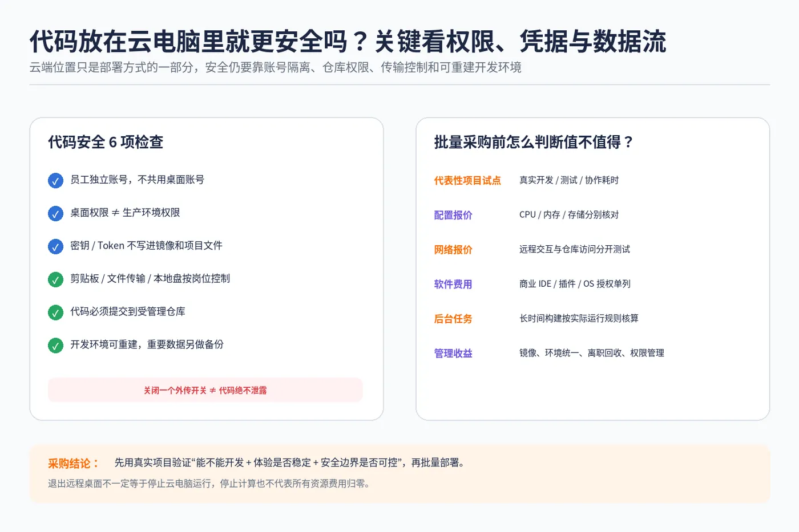Click the text 镜像、环境统一、离职回收、权限管理

coord(592,353)
